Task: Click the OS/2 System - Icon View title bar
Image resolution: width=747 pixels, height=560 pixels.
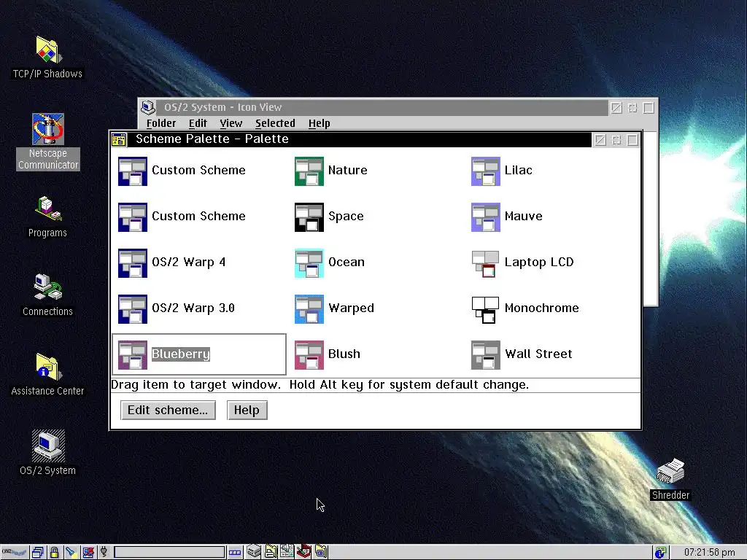Action: point(382,108)
